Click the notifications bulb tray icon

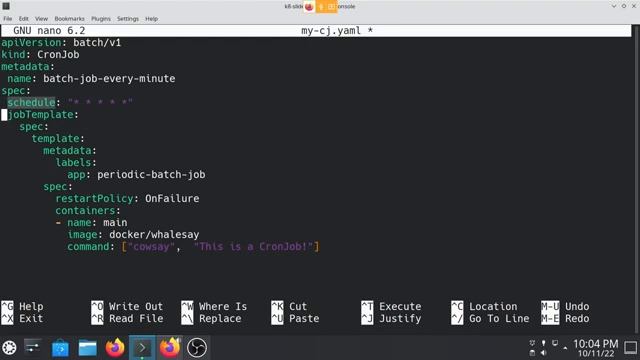click(544, 343)
